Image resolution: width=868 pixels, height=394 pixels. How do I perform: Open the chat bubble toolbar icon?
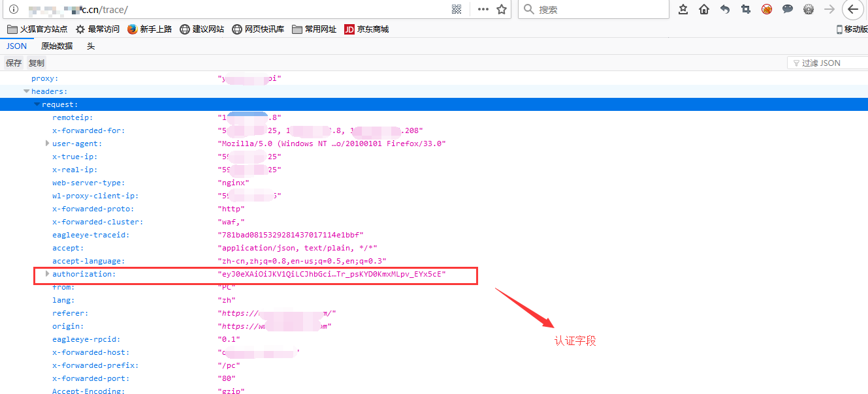[788, 9]
